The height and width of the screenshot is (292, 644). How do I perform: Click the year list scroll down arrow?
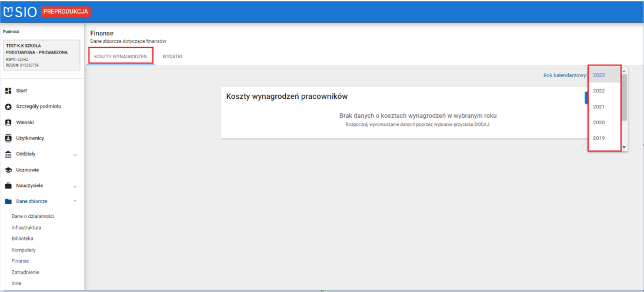[625, 147]
